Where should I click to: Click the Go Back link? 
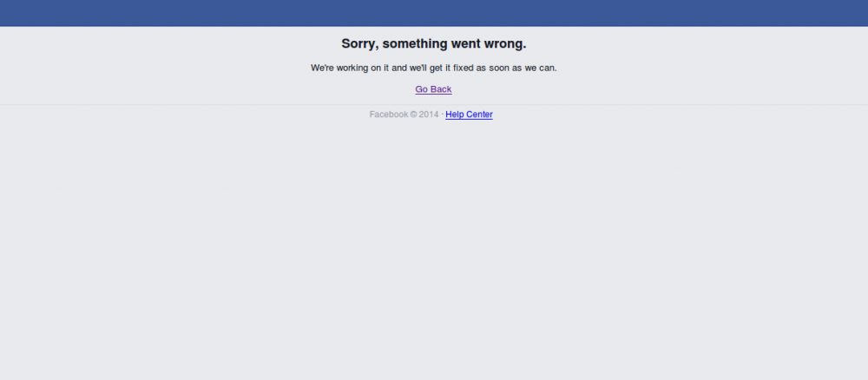[433, 89]
